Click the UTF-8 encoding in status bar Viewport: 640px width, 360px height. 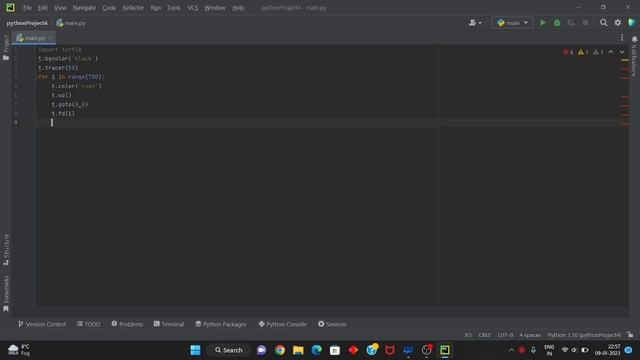click(x=505, y=335)
